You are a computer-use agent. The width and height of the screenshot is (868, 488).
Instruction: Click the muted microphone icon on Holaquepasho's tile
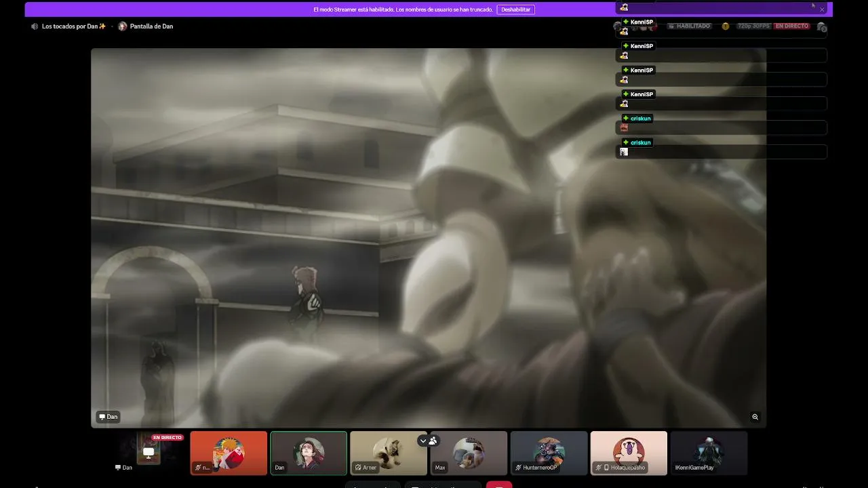point(598,468)
